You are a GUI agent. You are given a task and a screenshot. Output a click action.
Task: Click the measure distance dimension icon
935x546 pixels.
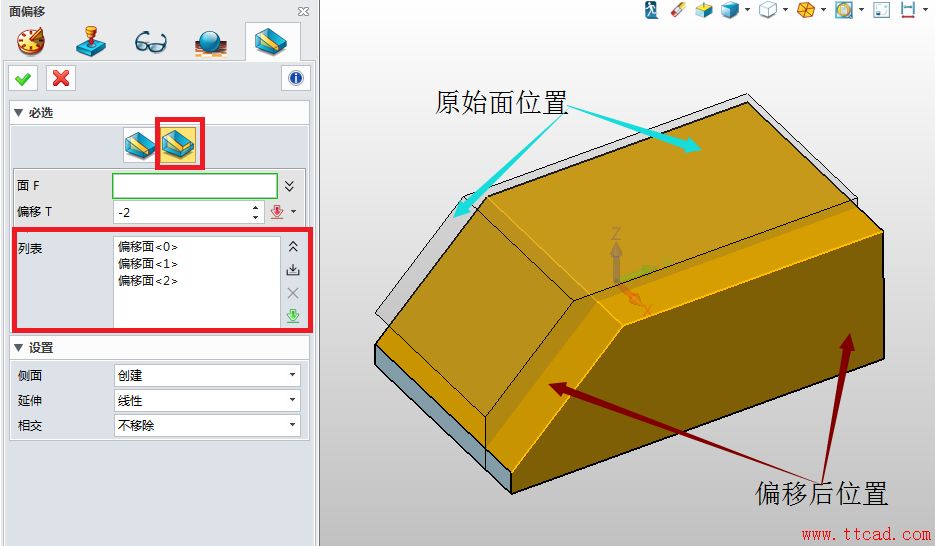tap(908, 10)
